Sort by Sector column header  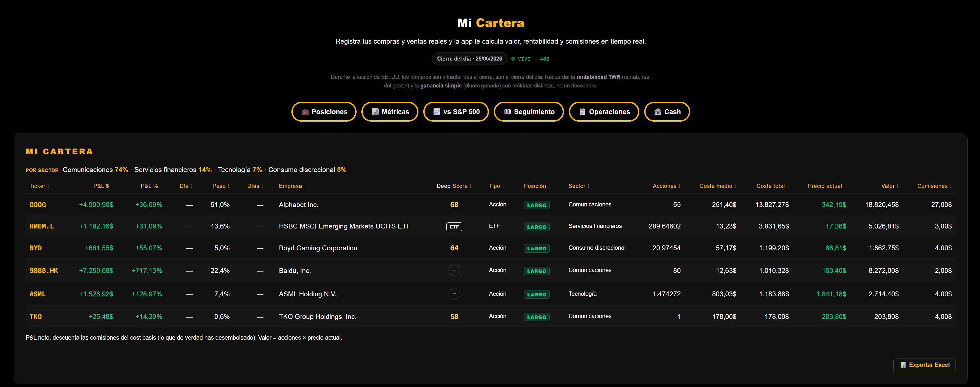tap(579, 186)
